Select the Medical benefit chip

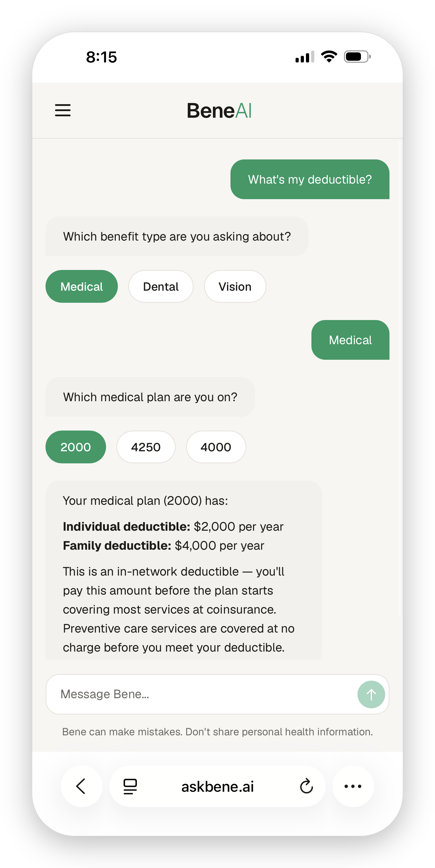tap(82, 286)
